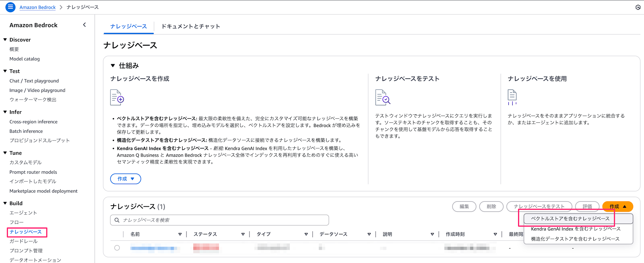The height and width of the screenshot is (263, 644).
Task: Open Model catalog in the sidebar
Action: [24, 59]
